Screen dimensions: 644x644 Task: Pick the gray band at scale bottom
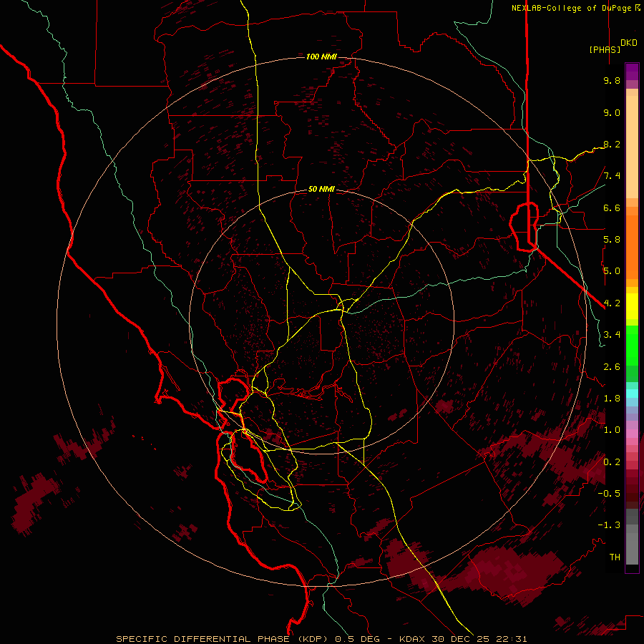[x=632, y=538]
